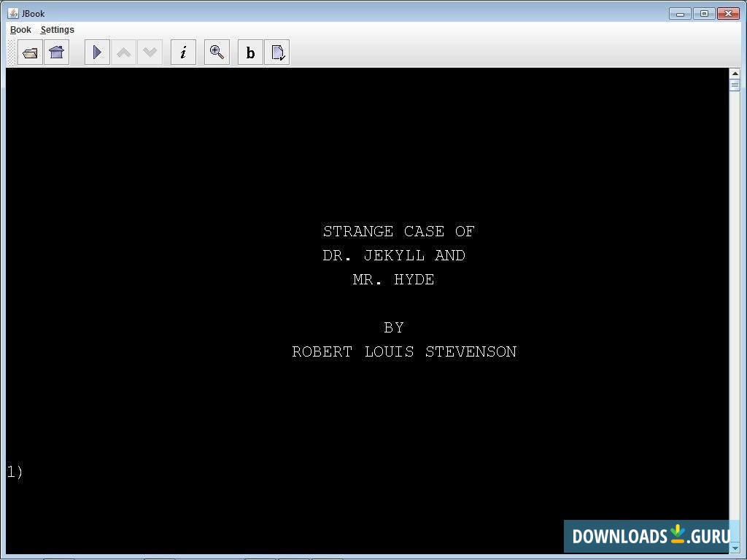Open the magnifier zoom tool
Screen dimensions: 747x560
tap(217, 52)
